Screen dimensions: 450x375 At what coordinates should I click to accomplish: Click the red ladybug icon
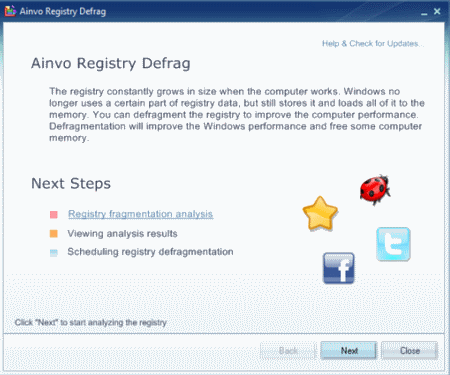click(375, 189)
